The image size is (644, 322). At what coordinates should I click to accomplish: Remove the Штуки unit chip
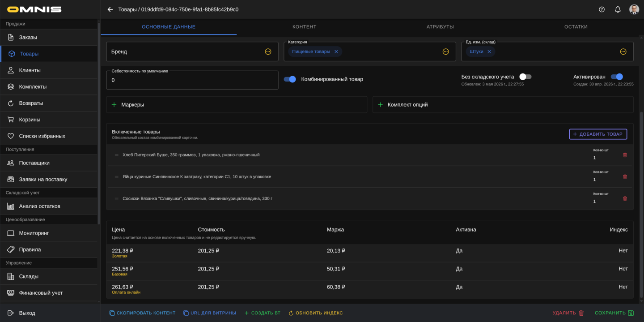tap(489, 52)
